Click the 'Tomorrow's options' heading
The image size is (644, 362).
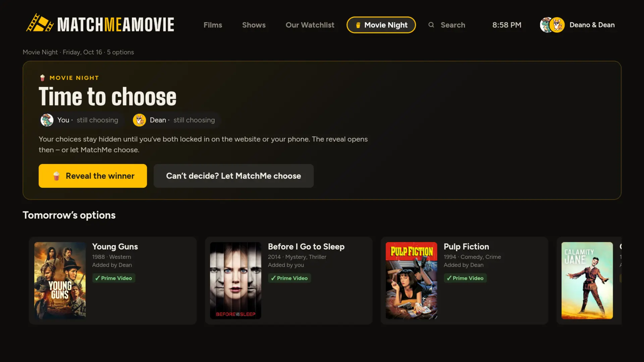coord(69,215)
